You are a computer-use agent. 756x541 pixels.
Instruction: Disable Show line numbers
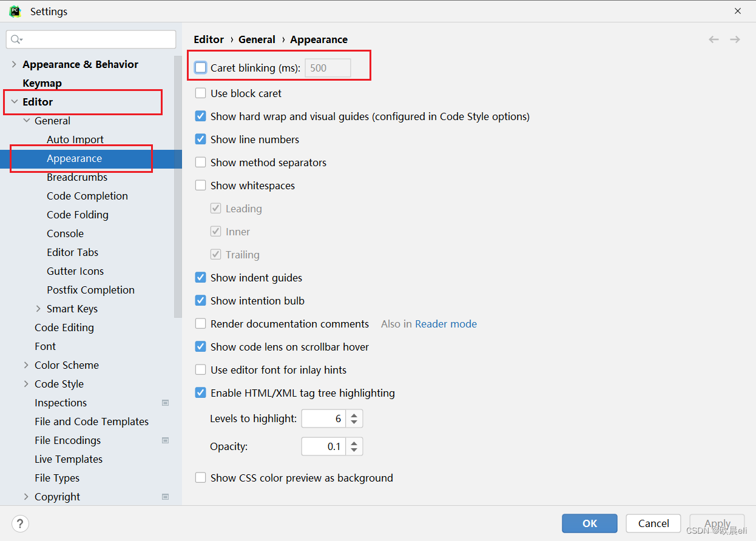[201, 139]
